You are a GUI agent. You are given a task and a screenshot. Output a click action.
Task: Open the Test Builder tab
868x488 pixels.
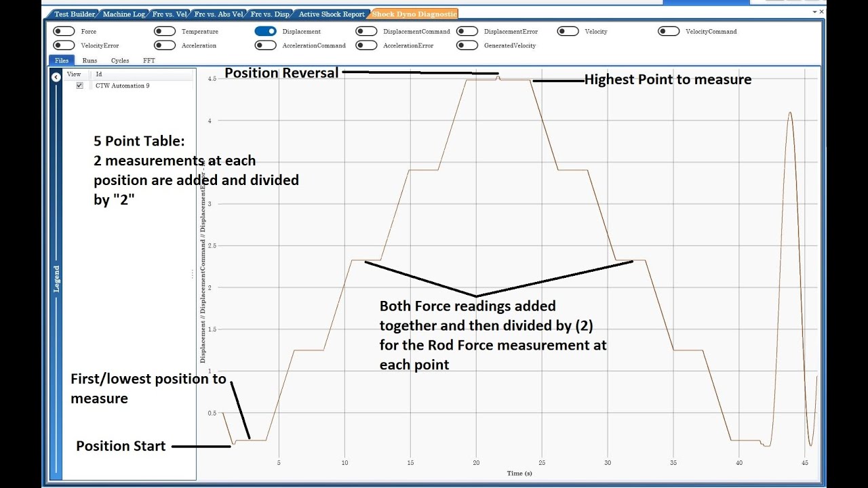tap(75, 14)
